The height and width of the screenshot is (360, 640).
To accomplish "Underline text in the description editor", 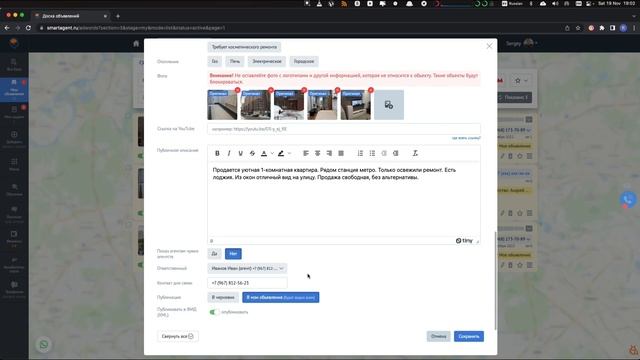I will pyautogui.click(x=240, y=153).
